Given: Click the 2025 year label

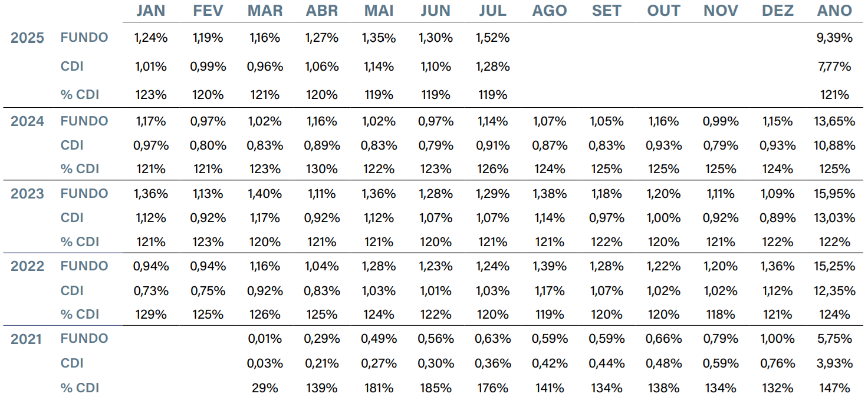Looking at the screenshot, I should pos(27,38).
